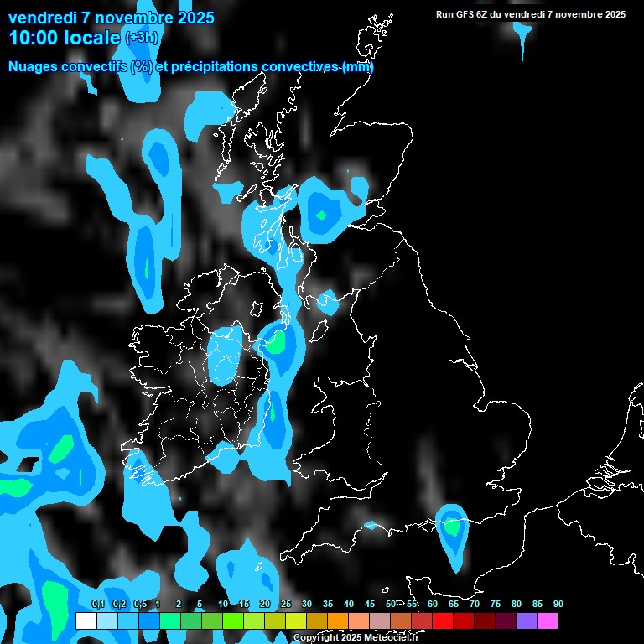Select the magenta swatch between 85 and 90
644x644 pixels.
click(x=547, y=621)
